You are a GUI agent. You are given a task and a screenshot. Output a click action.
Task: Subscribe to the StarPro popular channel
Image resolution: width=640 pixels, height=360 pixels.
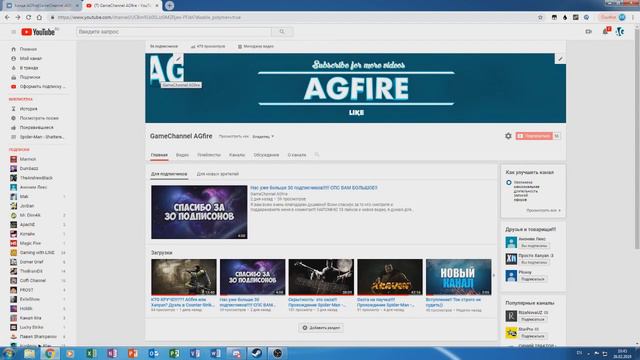point(533,336)
